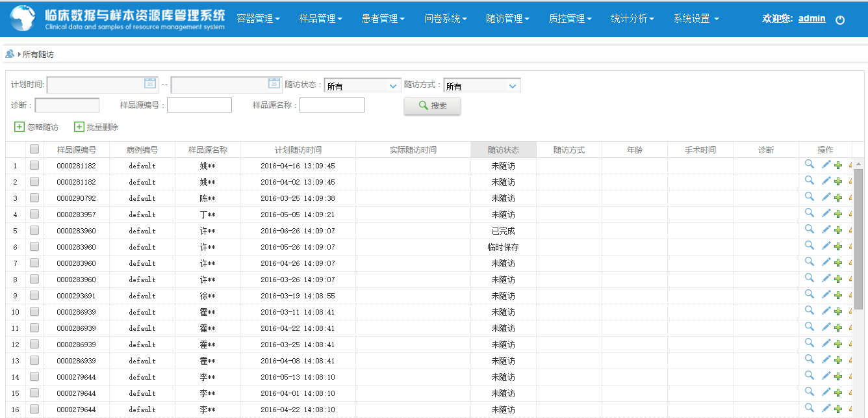View details with the magnifier in row 1
868x418 pixels.
(x=810, y=164)
